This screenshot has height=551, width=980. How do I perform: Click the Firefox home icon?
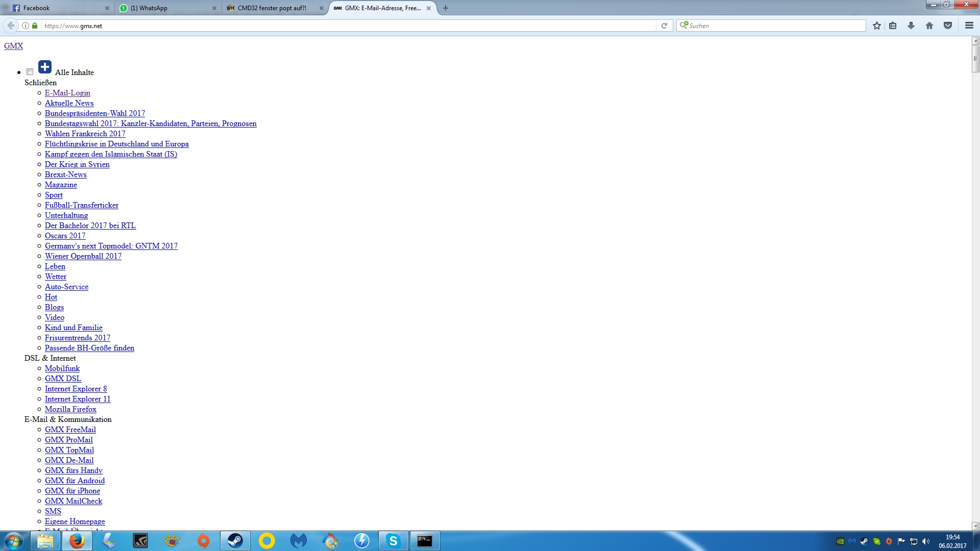929,26
